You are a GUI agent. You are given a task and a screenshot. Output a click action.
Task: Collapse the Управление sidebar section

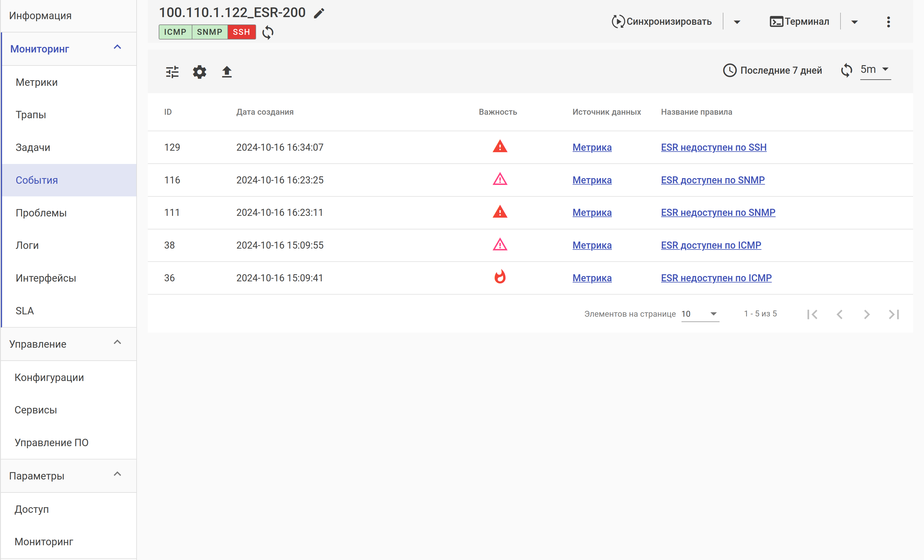[x=117, y=343]
